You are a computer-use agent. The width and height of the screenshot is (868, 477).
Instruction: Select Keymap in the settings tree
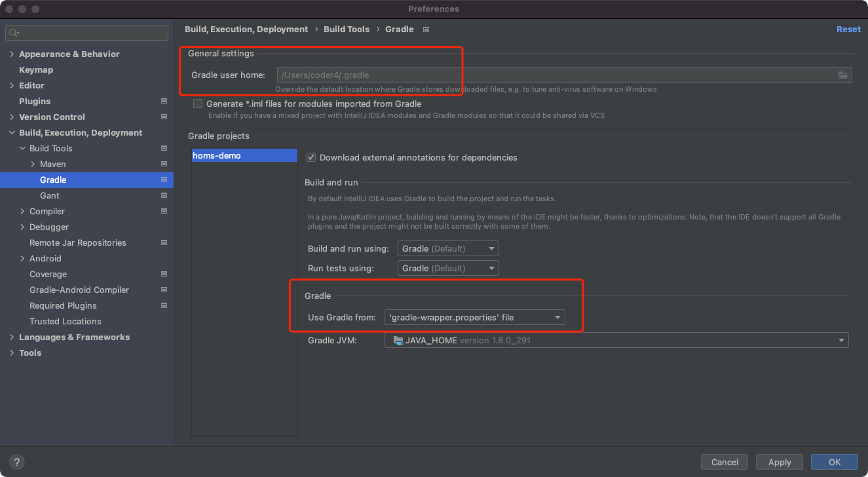36,69
